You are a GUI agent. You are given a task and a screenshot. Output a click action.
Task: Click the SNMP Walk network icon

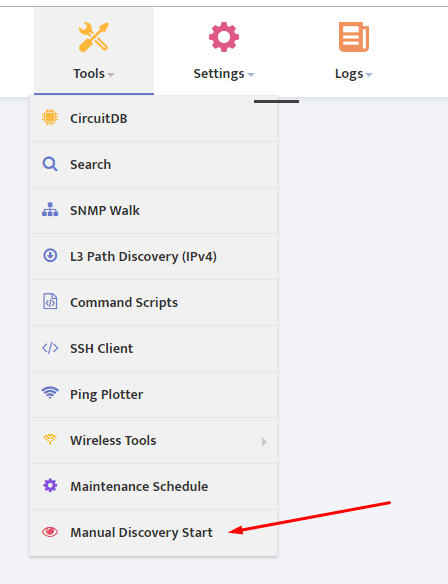[x=50, y=210]
